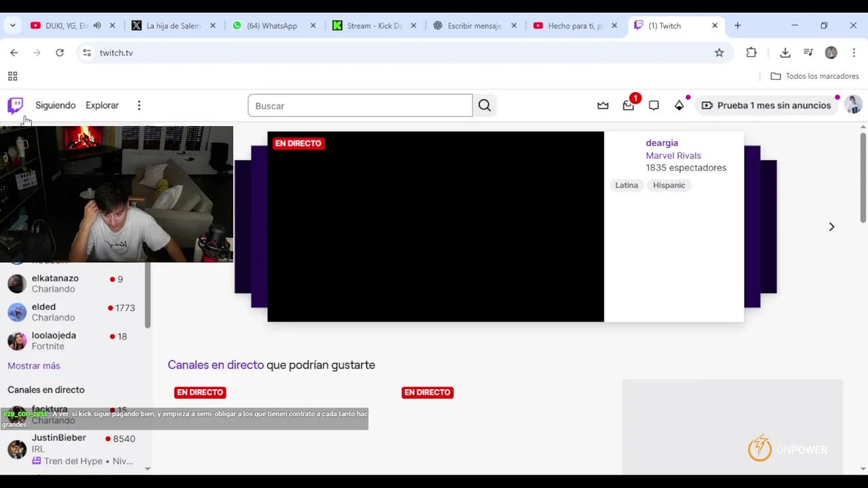This screenshot has height=488, width=868.
Task: Open notifications inbox with badge
Action: (x=629, y=105)
